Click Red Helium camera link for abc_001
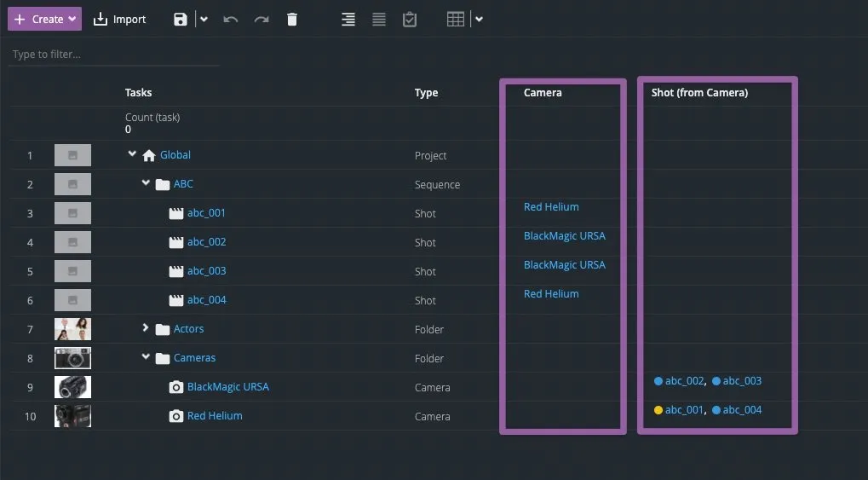The width and height of the screenshot is (868, 480). (x=551, y=207)
